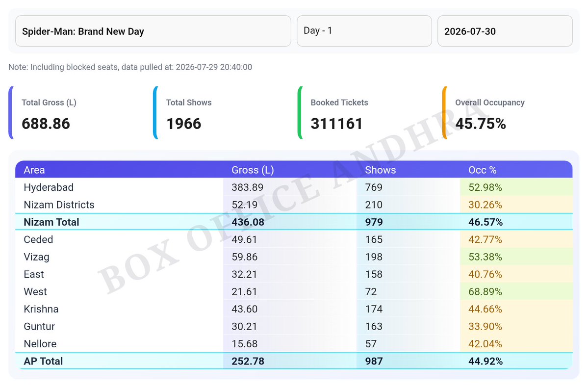Click the AP Total summary row

click(x=294, y=361)
